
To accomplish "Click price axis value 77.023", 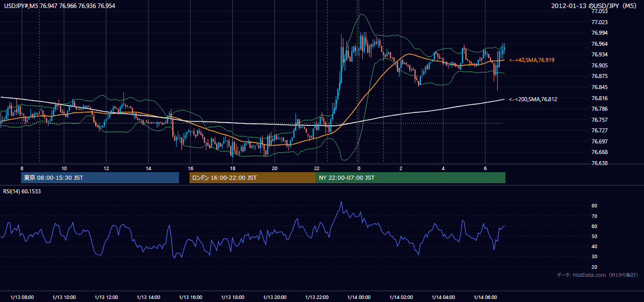I will (599, 22).
